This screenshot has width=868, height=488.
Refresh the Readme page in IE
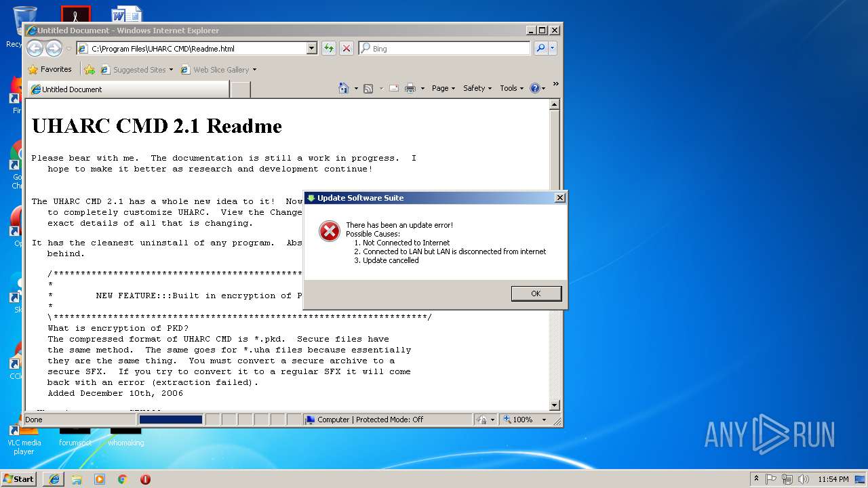329,48
